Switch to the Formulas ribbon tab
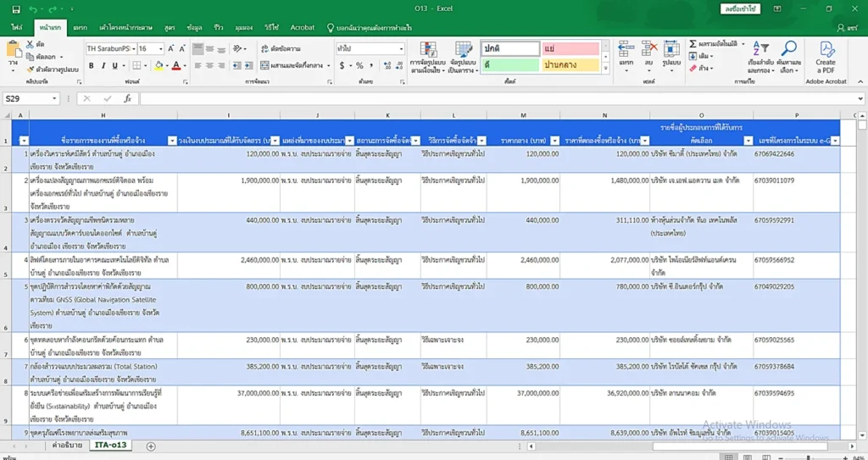 (x=170, y=27)
